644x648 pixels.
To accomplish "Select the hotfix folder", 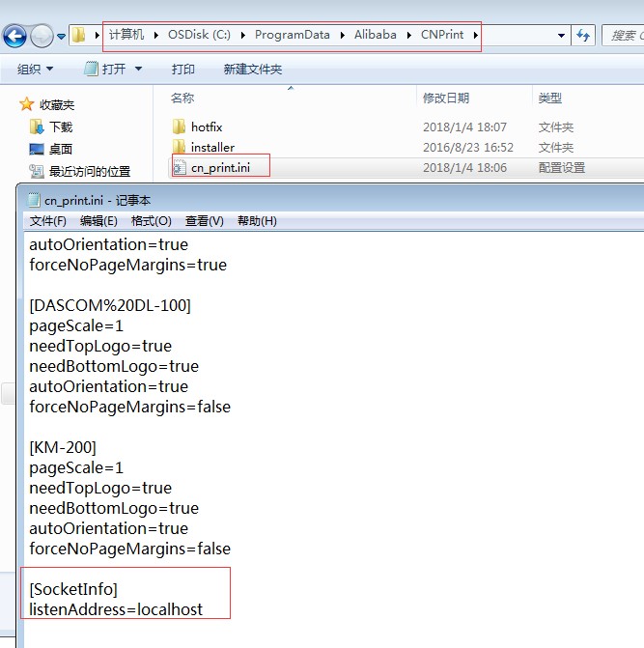I will coord(207,127).
